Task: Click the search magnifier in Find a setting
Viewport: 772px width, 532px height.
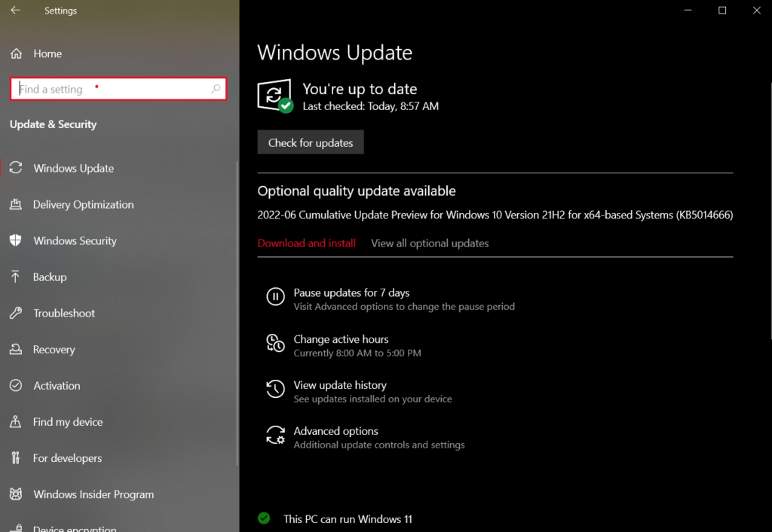Action: 216,89
